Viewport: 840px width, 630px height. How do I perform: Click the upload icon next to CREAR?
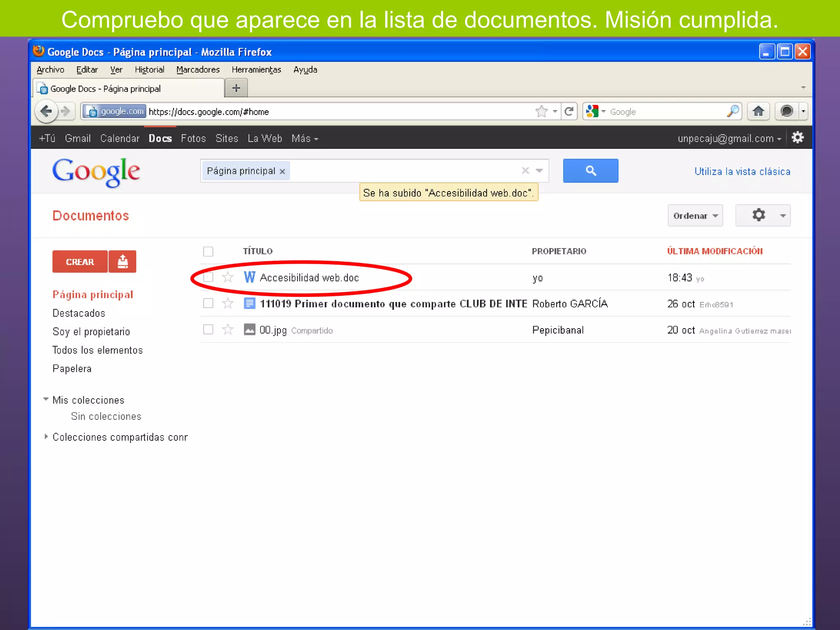[123, 261]
